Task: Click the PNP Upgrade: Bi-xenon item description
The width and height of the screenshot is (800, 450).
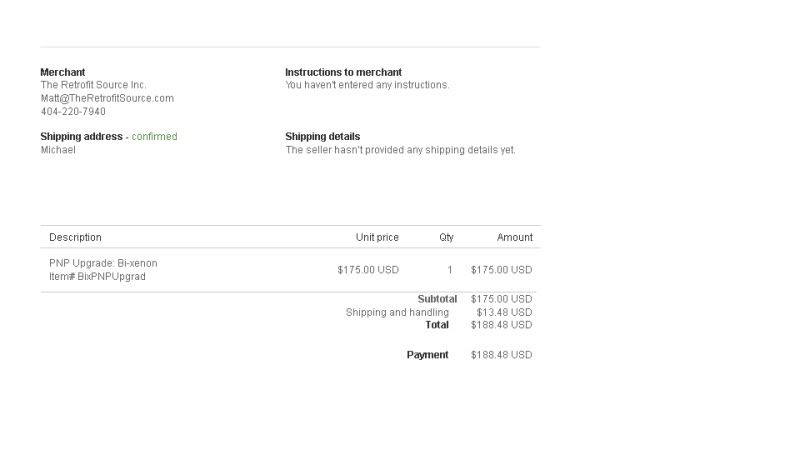Action: click(x=103, y=263)
